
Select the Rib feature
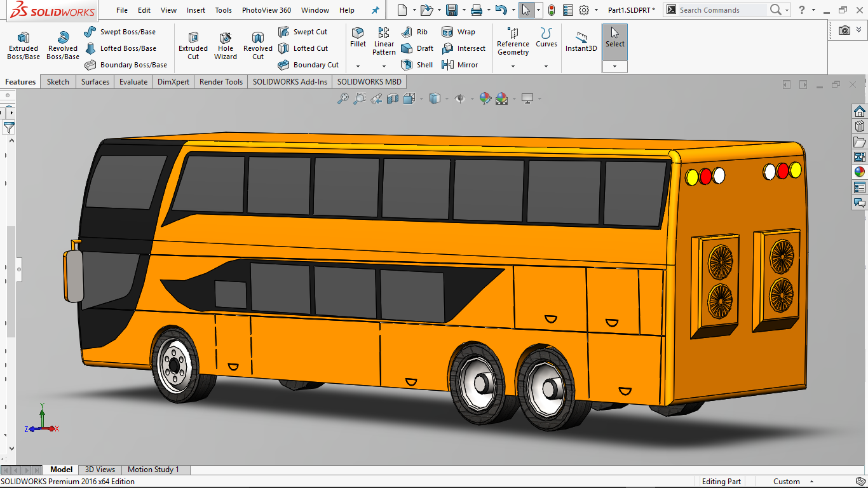414,32
